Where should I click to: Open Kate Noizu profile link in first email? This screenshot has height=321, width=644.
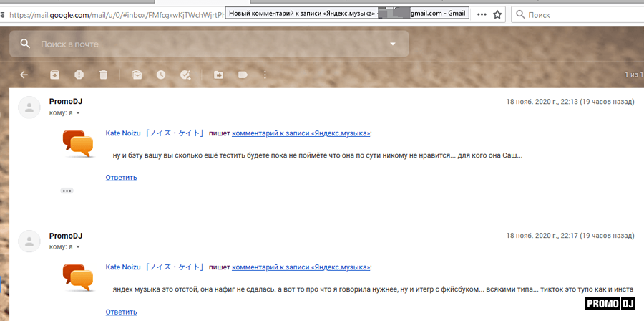(x=155, y=133)
